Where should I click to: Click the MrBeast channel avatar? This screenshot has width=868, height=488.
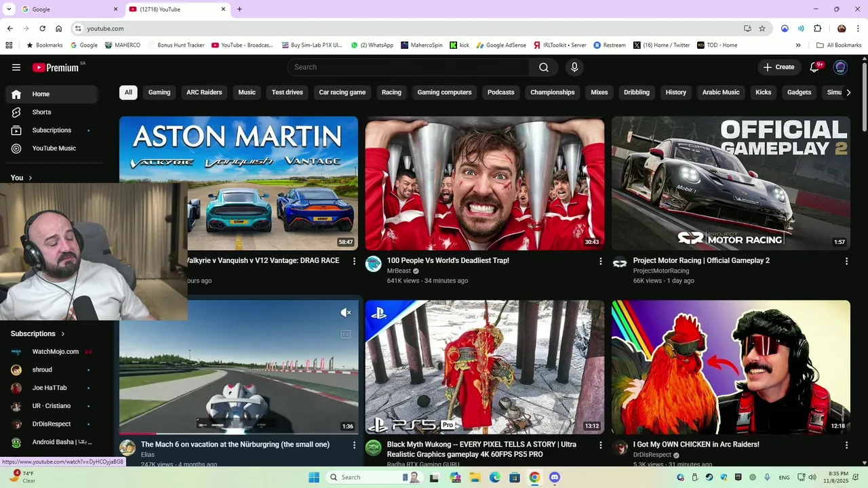tap(374, 264)
